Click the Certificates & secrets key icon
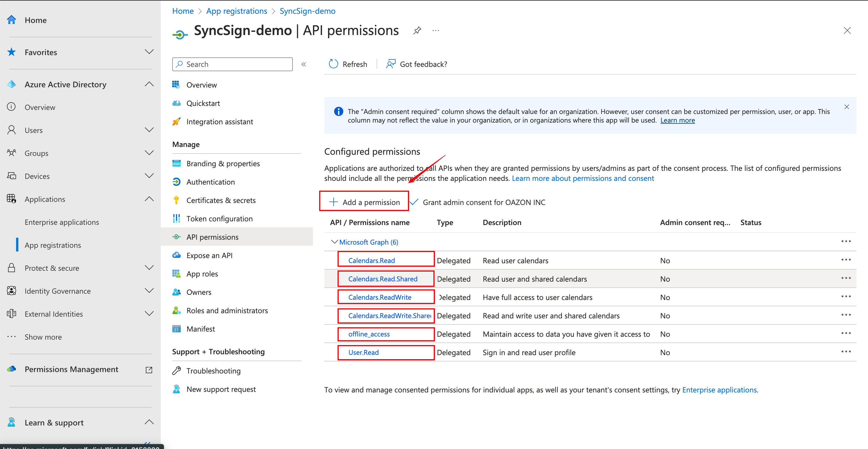This screenshot has width=868, height=449. 176,199
